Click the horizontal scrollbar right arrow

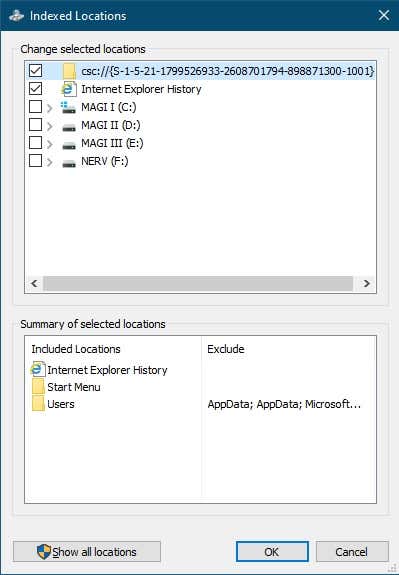coord(366,283)
